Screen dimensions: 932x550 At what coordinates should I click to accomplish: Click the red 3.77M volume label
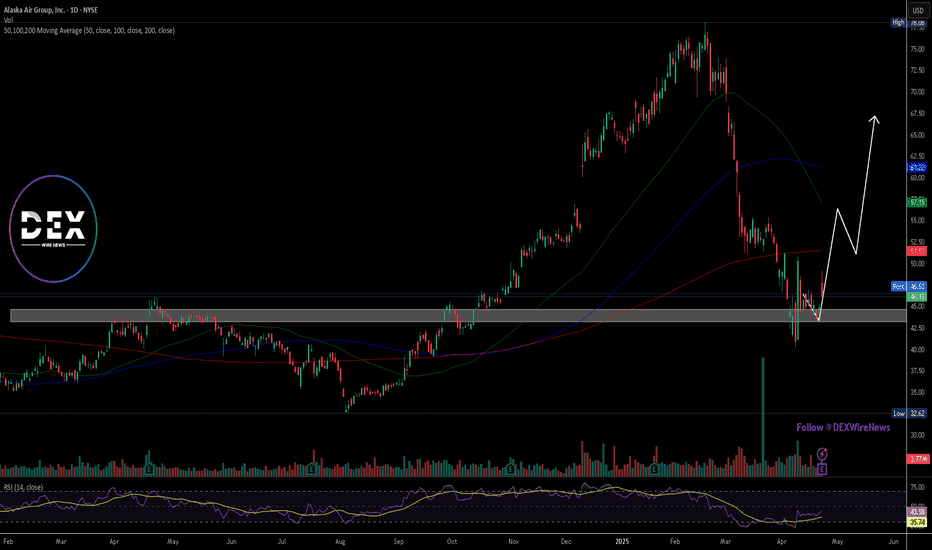pyautogui.click(x=918, y=458)
